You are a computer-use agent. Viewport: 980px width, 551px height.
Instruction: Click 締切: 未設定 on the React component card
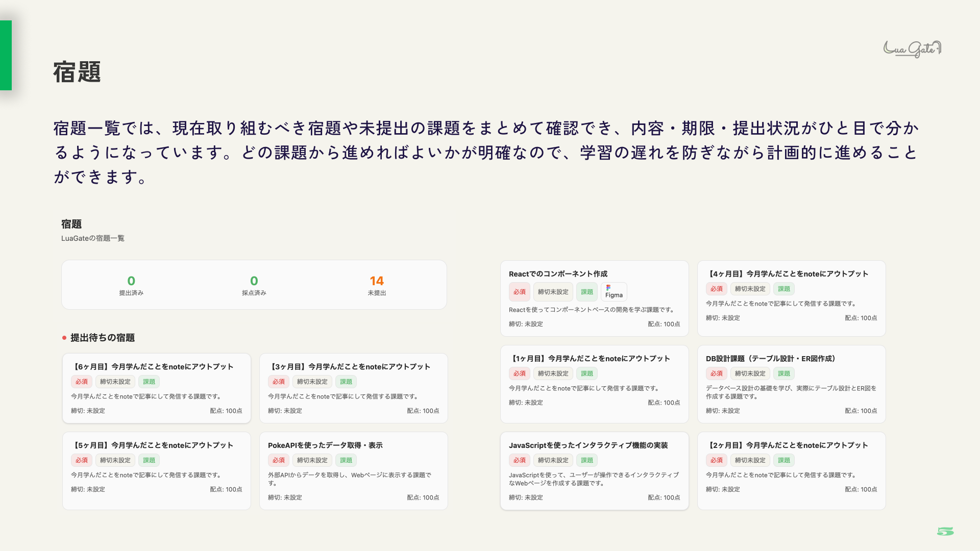point(526,324)
